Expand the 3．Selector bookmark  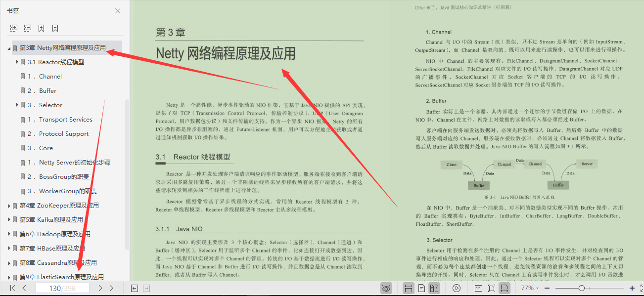[x=17, y=105]
